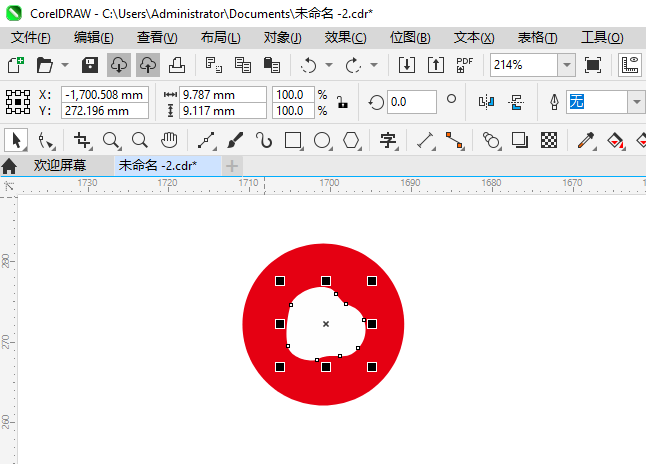Click the object height field 9.117 mm
The height and width of the screenshot is (464, 646).
click(x=223, y=110)
